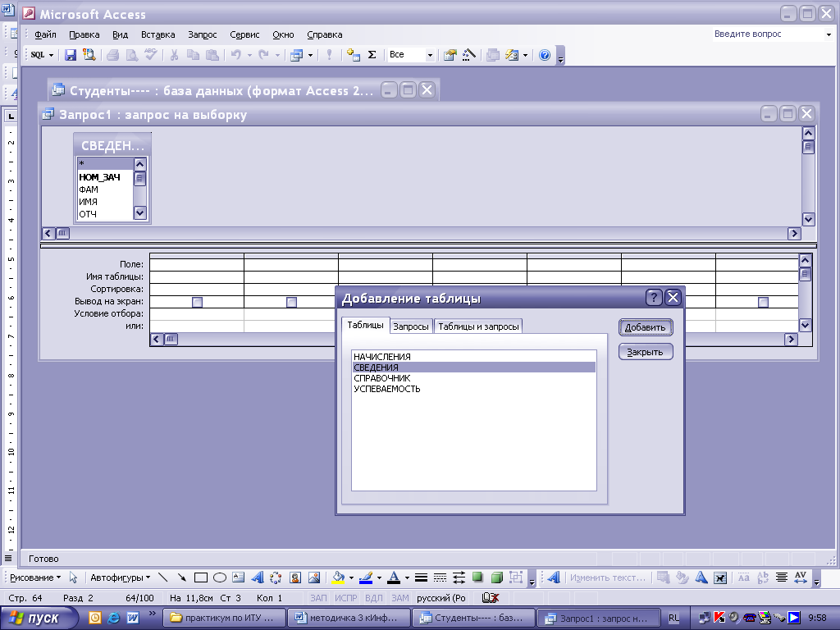Click down arrow of СВЕДЕНИЯ field list scrollbar

139,212
